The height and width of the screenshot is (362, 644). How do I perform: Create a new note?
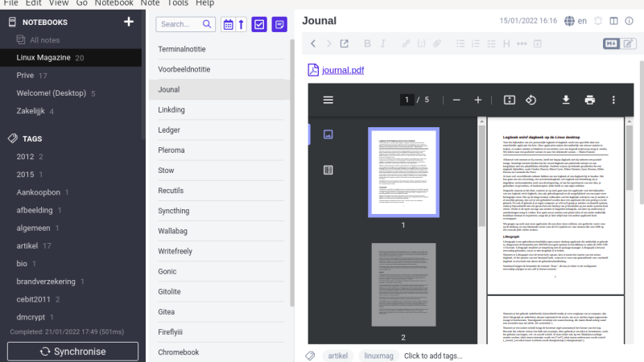coord(279,25)
